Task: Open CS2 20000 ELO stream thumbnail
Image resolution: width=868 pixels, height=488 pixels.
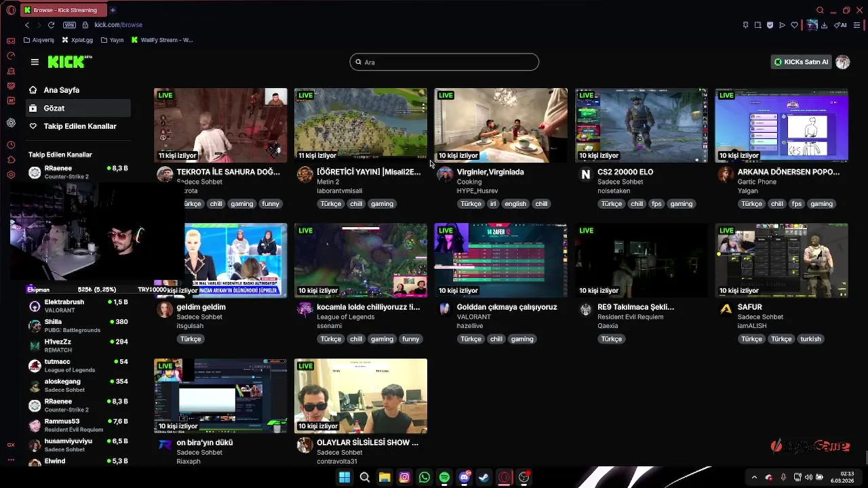Action: click(x=642, y=125)
